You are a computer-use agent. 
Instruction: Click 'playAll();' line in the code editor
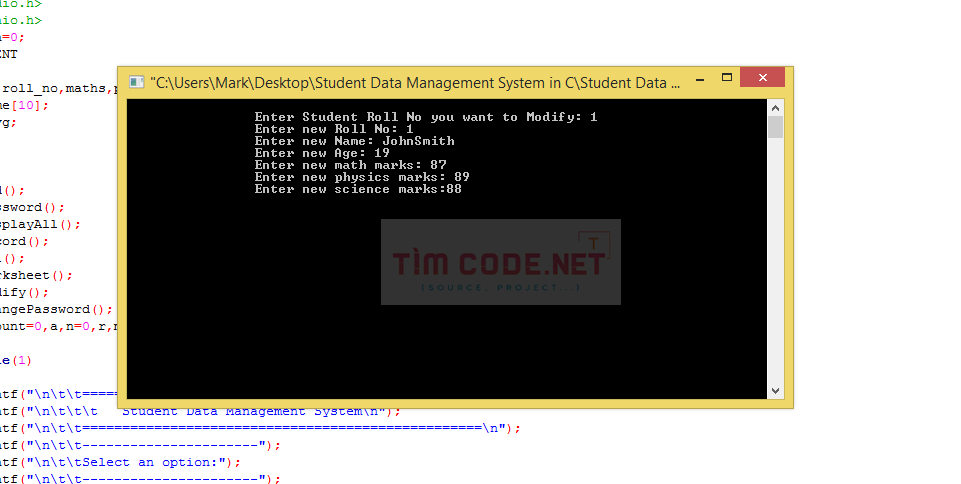coord(40,224)
